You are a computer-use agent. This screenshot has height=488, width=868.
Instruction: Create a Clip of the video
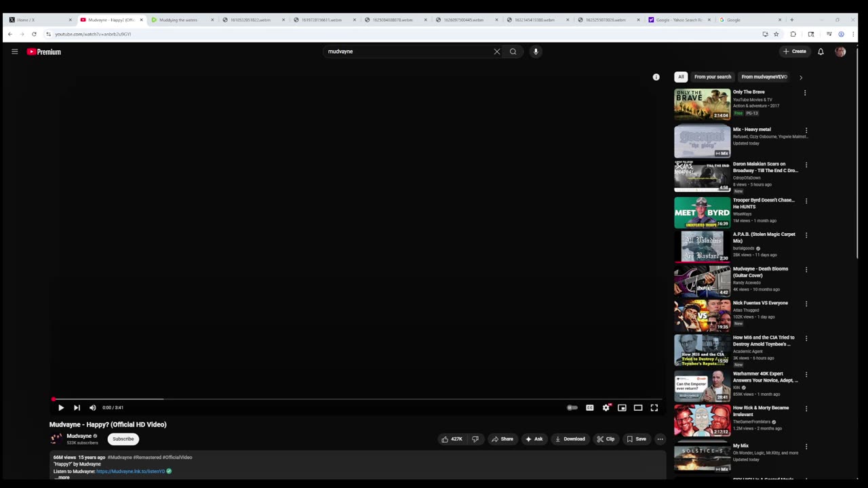606,439
